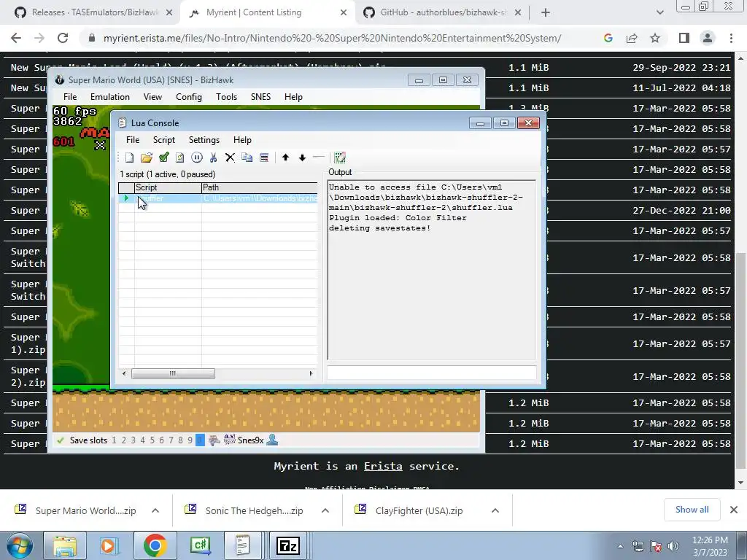Image resolution: width=747 pixels, height=560 pixels.
Task: Click Lua Console command input box
Action: 432,373
